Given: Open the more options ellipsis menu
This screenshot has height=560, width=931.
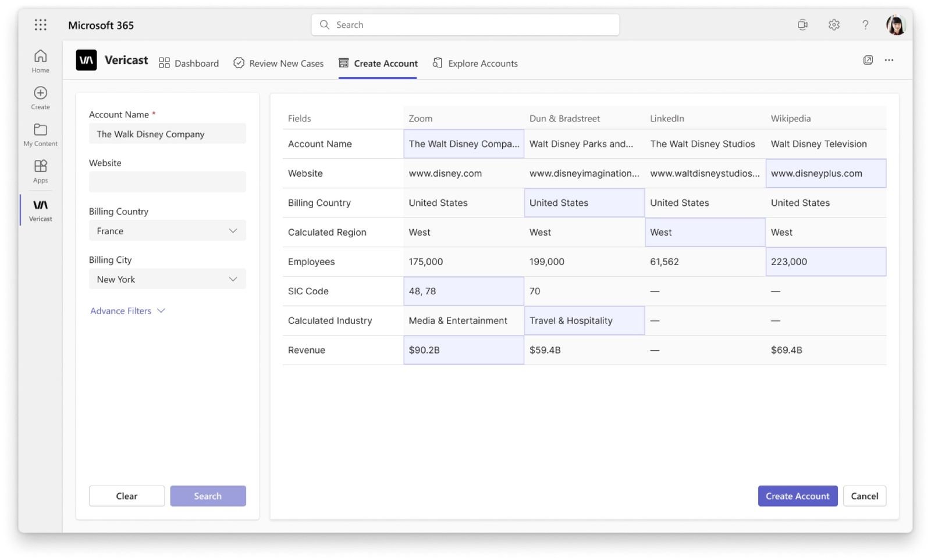Looking at the screenshot, I should pos(889,60).
